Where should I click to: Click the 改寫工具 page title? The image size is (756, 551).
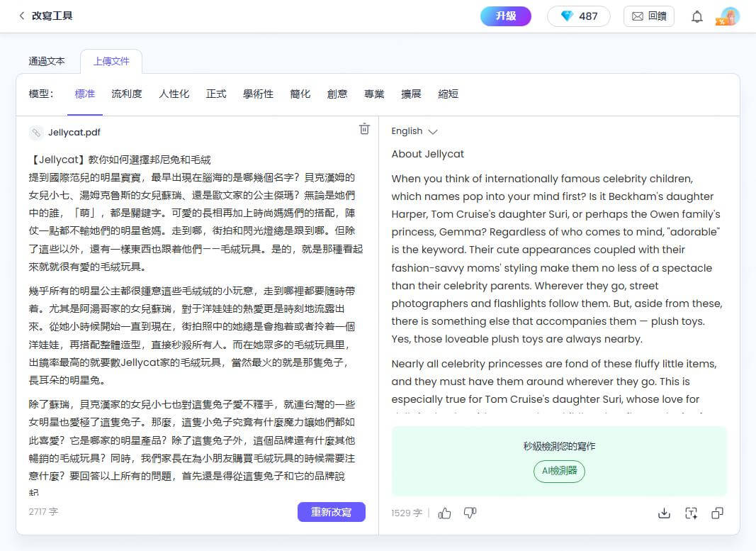(x=52, y=16)
